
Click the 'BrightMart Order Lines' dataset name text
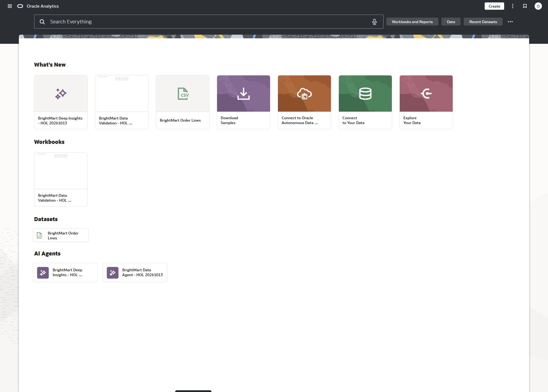coord(63,236)
